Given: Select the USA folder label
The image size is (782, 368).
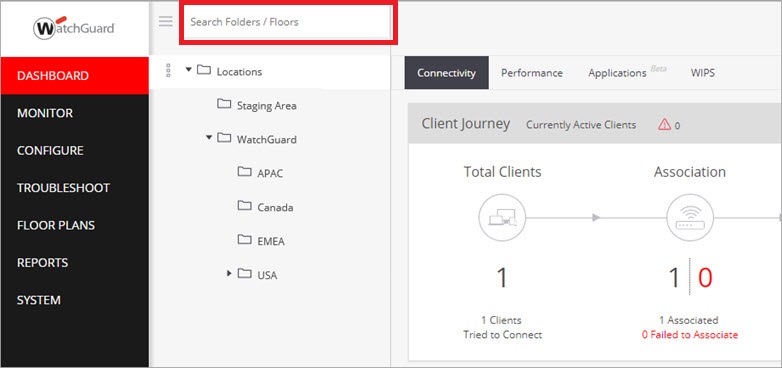Looking at the screenshot, I should pyautogui.click(x=267, y=275).
